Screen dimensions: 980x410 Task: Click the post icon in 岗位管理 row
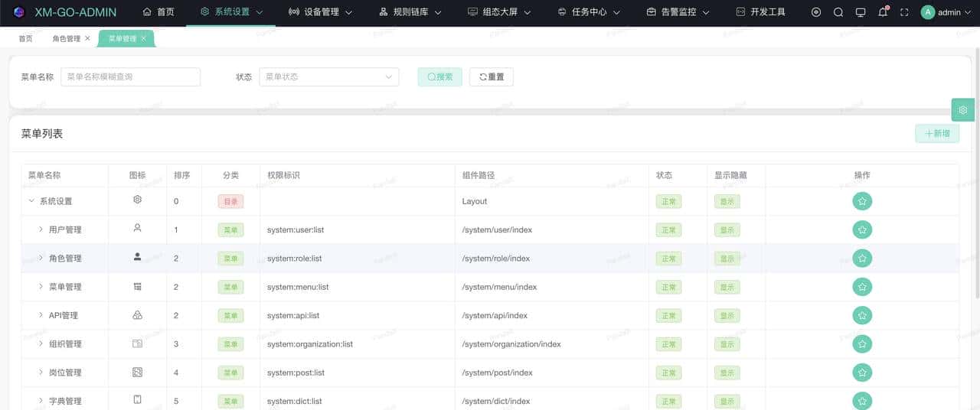click(x=138, y=372)
